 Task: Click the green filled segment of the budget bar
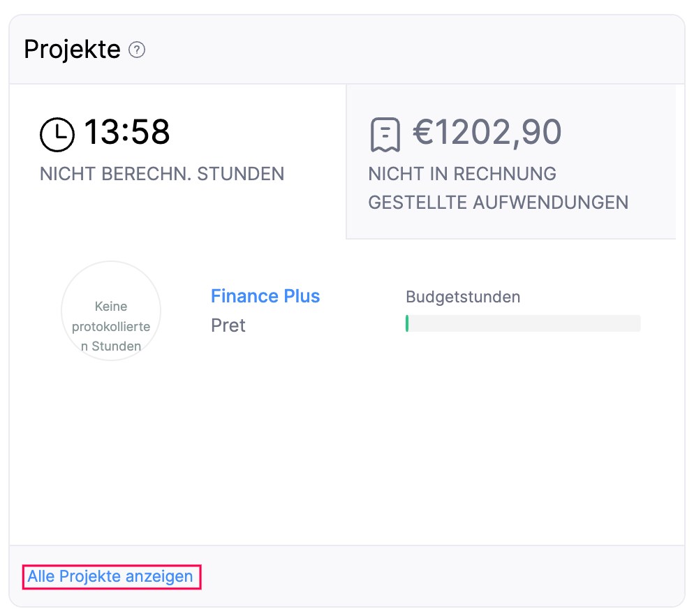click(x=407, y=323)
